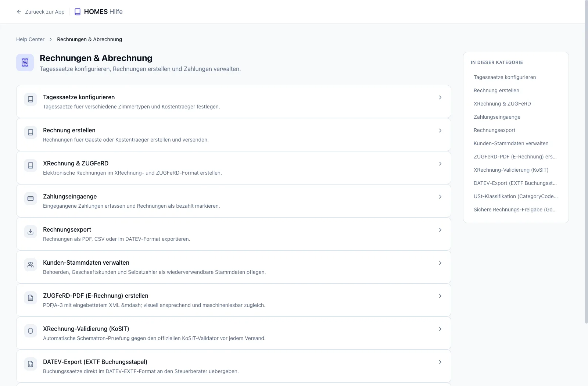Open ZUGFeRD-PDF (E-Rechnung) erstellen via its chevron
The height and width of the screenshot is (386, 588).
point(440,296)
